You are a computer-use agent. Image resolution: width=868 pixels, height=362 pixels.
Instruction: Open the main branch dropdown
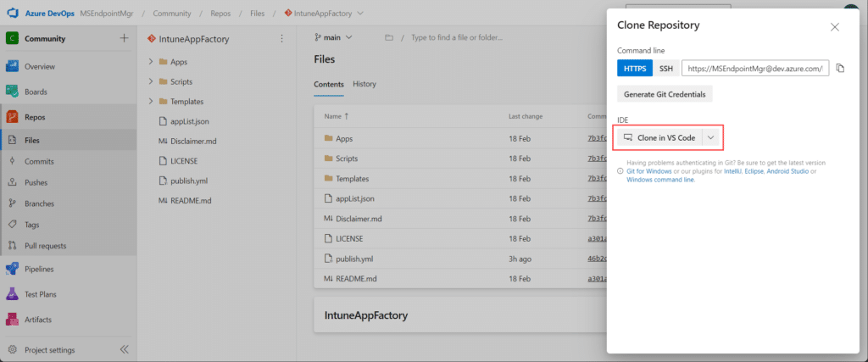click(x=334, y=37)
